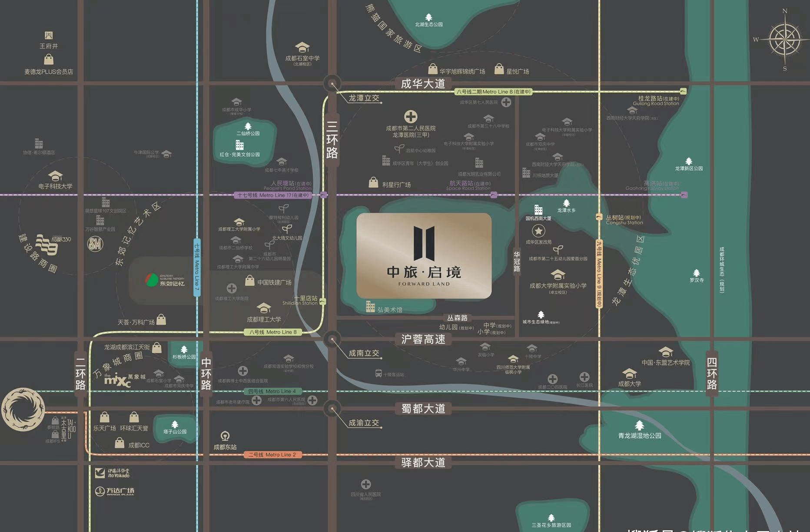Viewport: 810px width, 532px height.
Task: Select the 杉板桥公园 tree icon
Action: [x=184, y=349]
